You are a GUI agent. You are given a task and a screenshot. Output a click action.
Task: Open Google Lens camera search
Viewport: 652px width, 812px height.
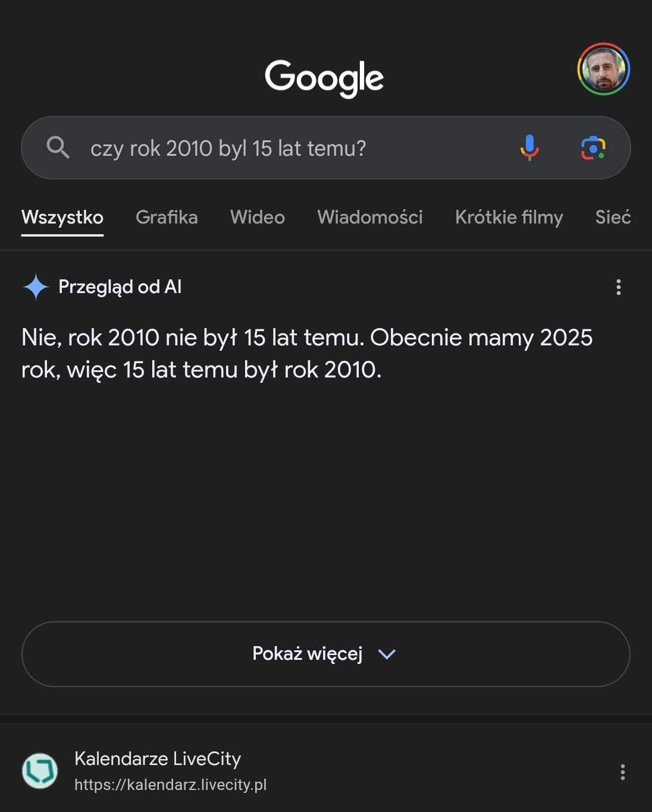click(x=593, y=148)
